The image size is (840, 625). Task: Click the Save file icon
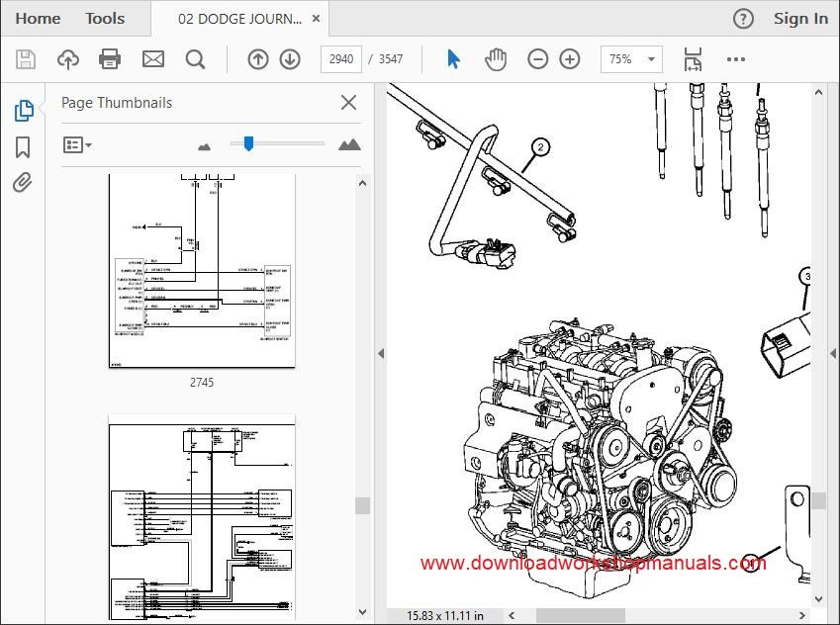(x=25, y=59)
